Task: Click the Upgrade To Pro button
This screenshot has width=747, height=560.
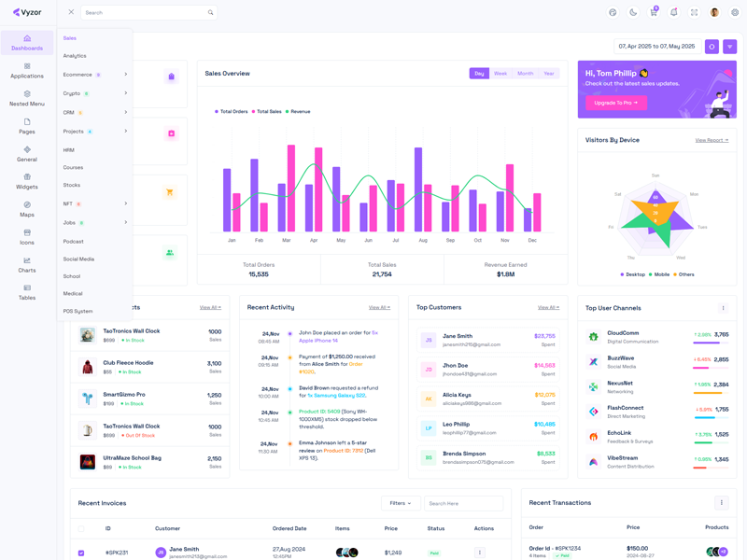Action: [615, 103]
